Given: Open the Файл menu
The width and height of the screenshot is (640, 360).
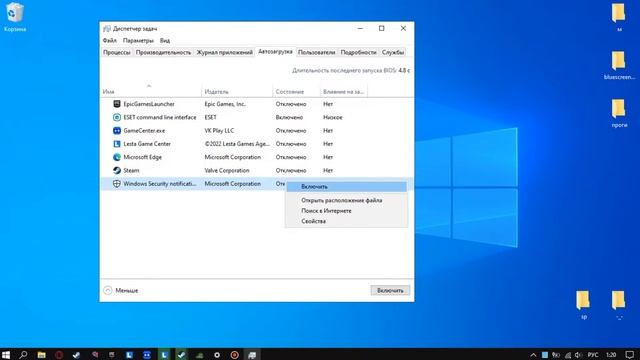Looking at the screenshot, I should pyautogui.click(x=110, y=40).
